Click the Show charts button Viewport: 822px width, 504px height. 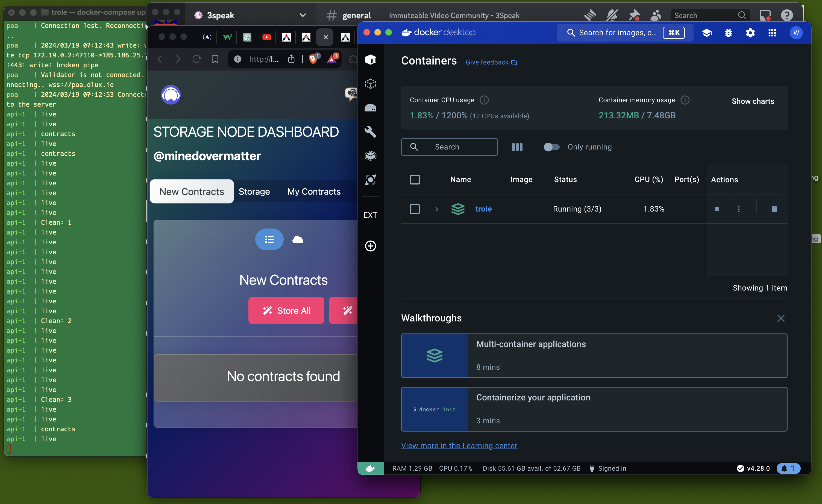753,101
